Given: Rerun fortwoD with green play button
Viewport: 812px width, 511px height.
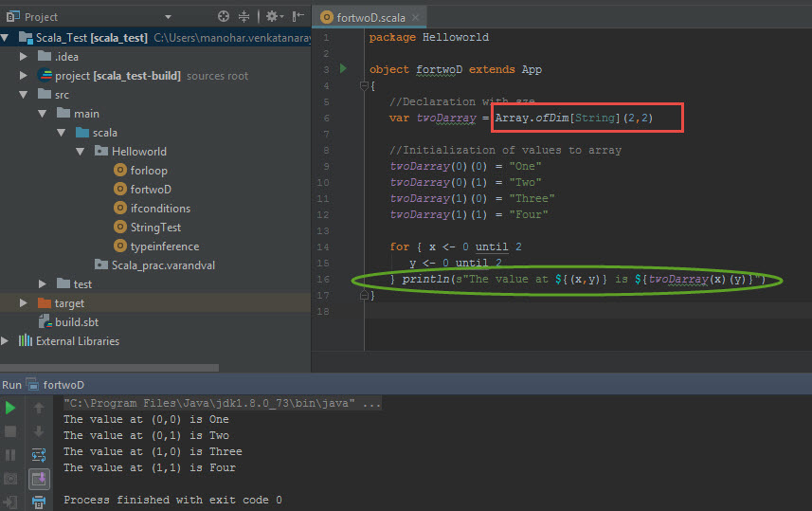Looking at the screenshot, I should 10,409.
